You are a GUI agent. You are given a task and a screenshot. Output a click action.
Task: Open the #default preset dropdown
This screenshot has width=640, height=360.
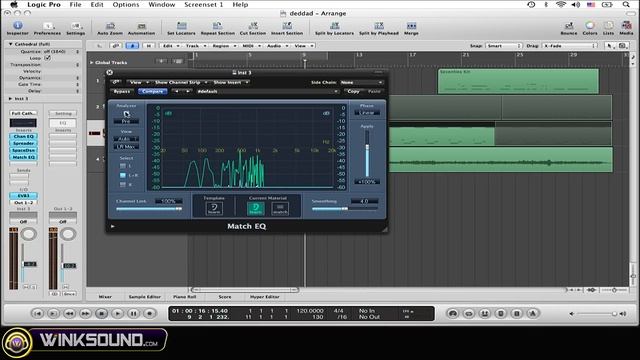click(x=267, y=91)
